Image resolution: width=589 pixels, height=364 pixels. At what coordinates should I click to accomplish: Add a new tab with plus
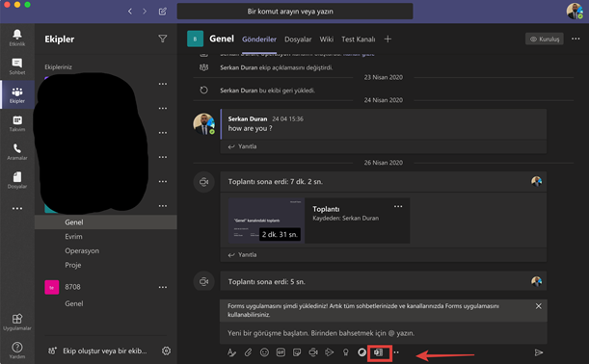(x=388, y=39)
